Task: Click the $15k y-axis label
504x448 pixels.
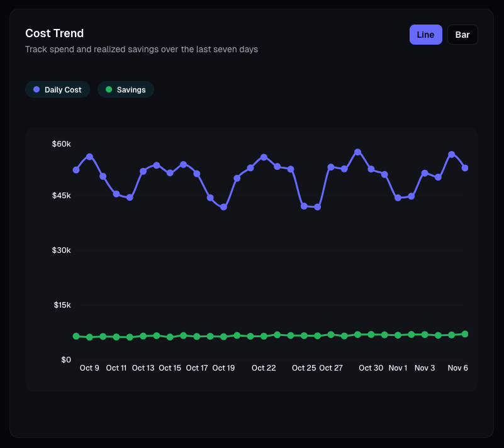Action: point(61,305)
